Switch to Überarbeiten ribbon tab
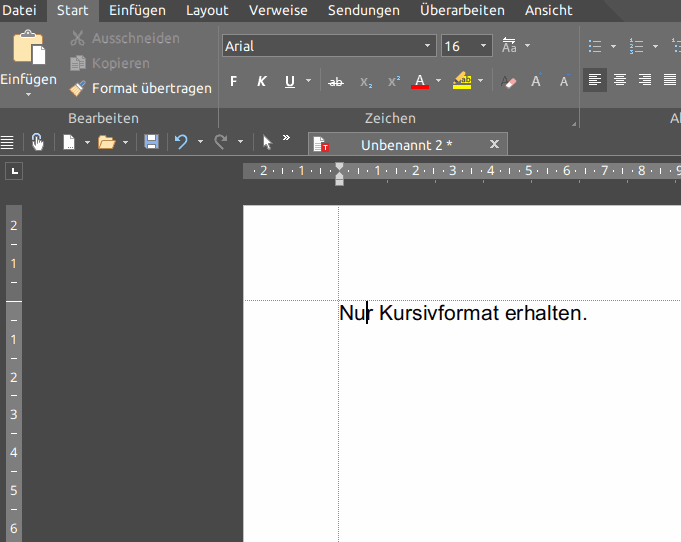 coord(462,10)
